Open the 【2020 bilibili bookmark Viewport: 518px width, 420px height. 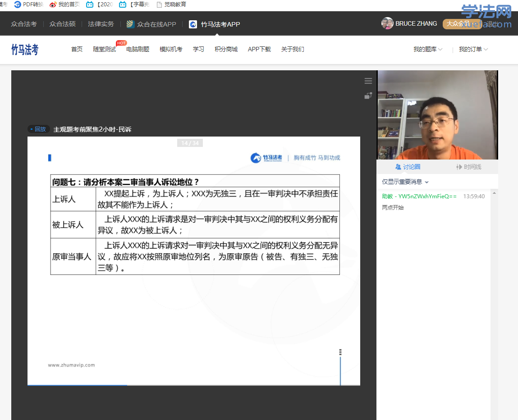click(x=100, y=5)
